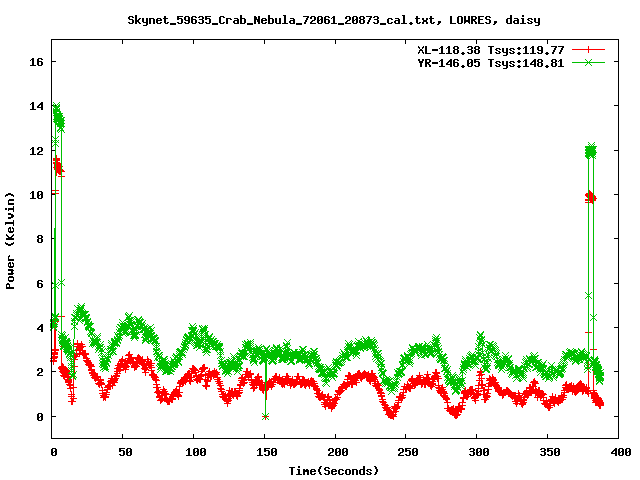640x480 pixels.
Task: Click the 300 tick label on the x-axis
Action: [476, 453]
